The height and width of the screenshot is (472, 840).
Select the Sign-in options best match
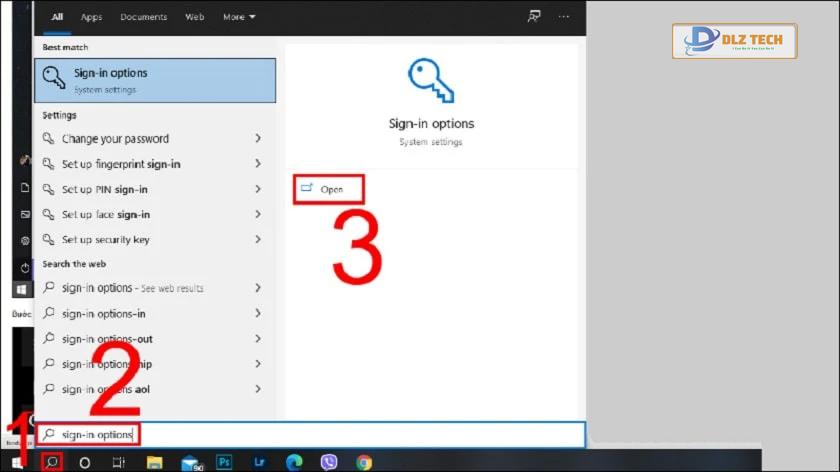(x=155, y=80)
